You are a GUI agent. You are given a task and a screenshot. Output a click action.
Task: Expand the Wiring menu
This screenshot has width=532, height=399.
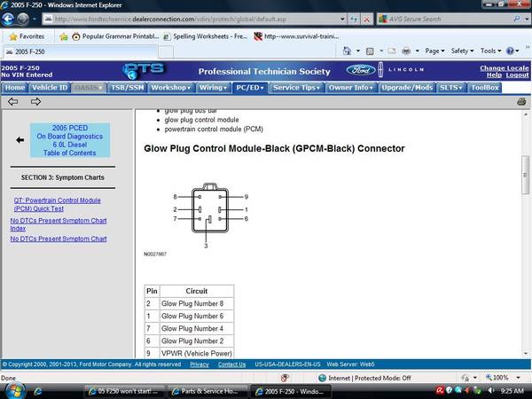coord(213,88)
